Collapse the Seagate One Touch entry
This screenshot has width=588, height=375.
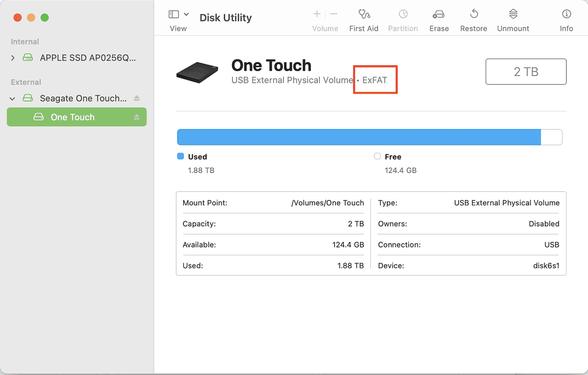point(12,98)
